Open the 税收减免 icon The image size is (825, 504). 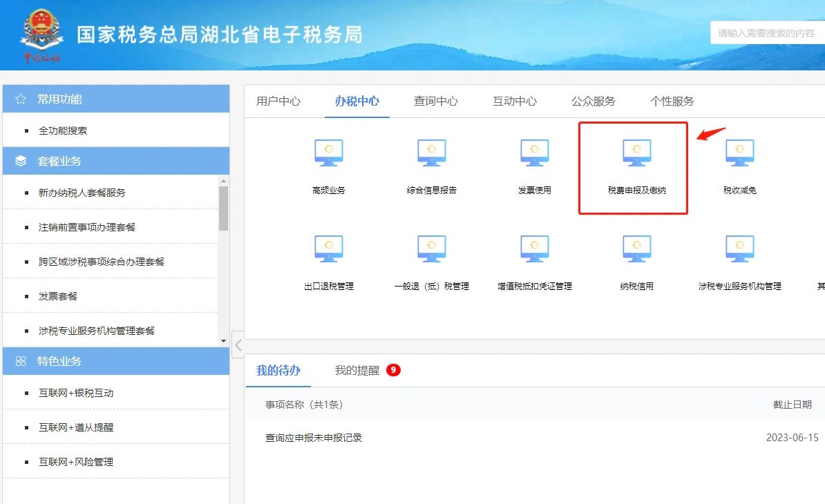click(740, 153)
